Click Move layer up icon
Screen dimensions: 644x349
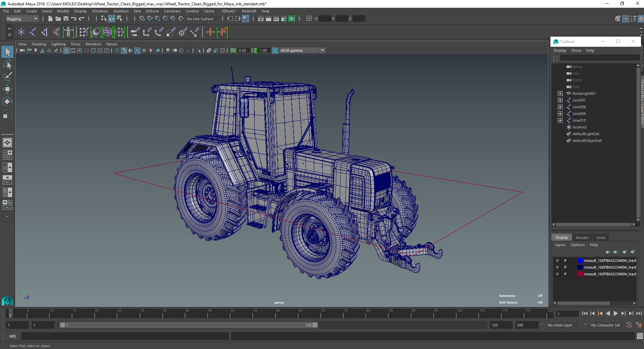[607, 252]
